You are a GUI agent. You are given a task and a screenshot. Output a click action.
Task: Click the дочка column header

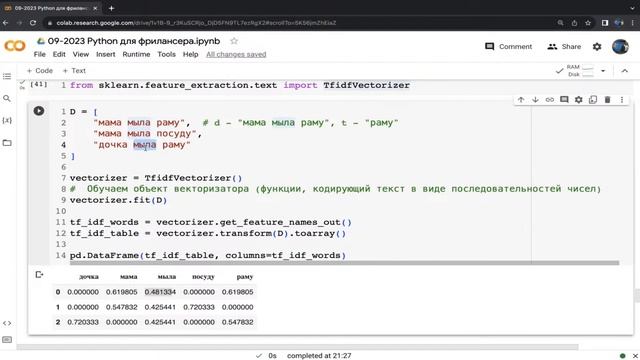pos(89,277)
